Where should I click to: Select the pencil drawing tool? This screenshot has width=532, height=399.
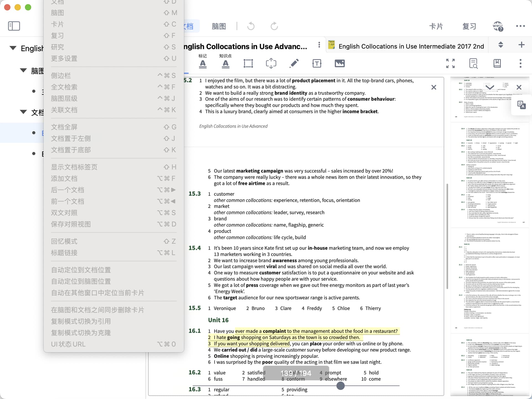pos(294,63)
